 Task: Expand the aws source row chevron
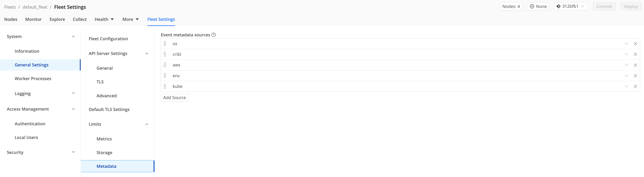click(626, 65)
